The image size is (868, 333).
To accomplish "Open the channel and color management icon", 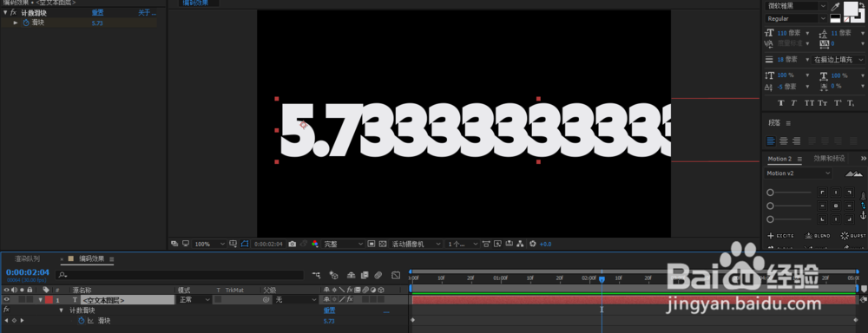I will click(x=315, y=244).
